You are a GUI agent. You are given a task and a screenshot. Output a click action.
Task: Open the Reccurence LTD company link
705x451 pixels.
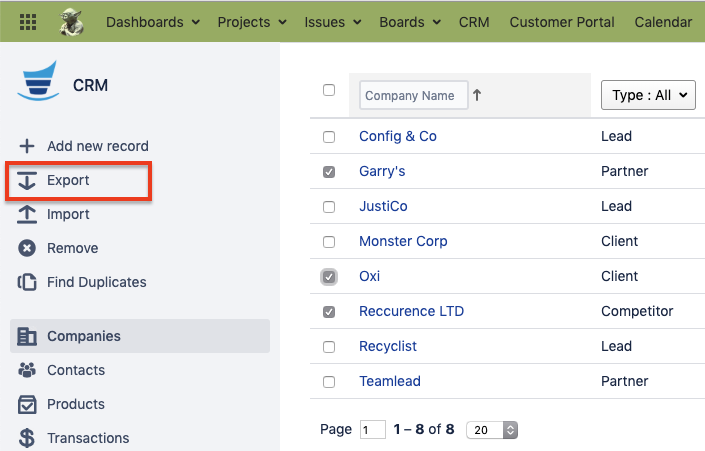[x=411, y=311]
